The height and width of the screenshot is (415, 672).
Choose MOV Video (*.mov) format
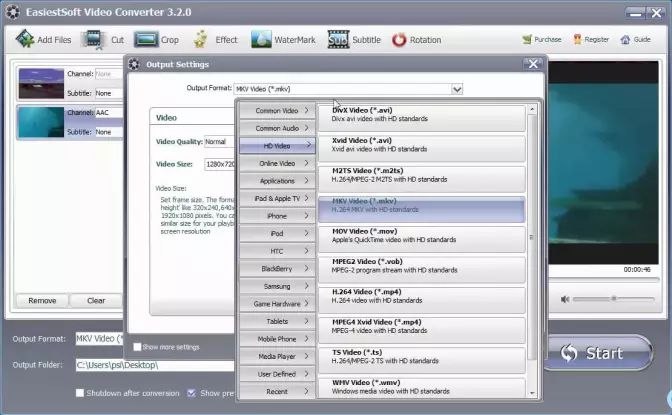click(x=422, y=239)
